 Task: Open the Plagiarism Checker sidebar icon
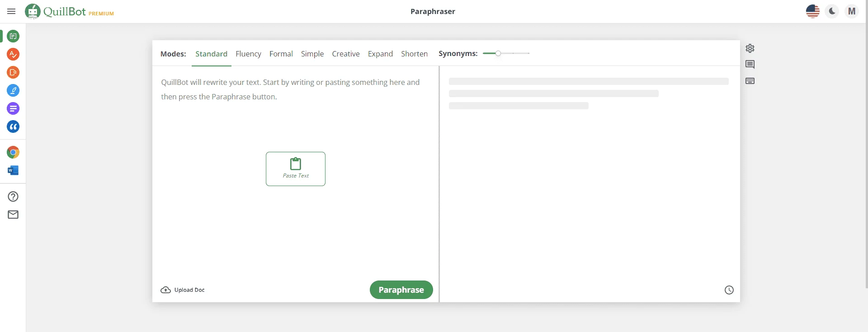tap(13, 72)
